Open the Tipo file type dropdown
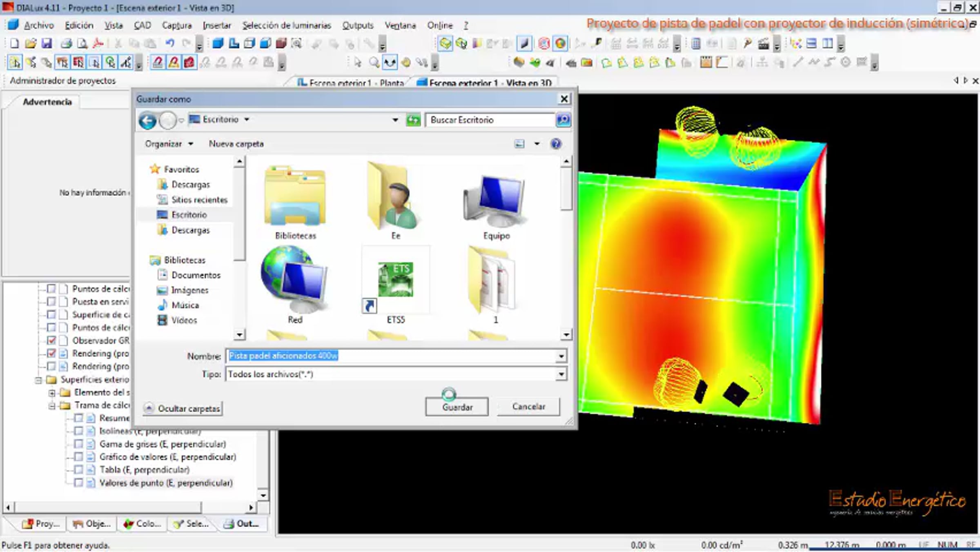 pos(561,374)
